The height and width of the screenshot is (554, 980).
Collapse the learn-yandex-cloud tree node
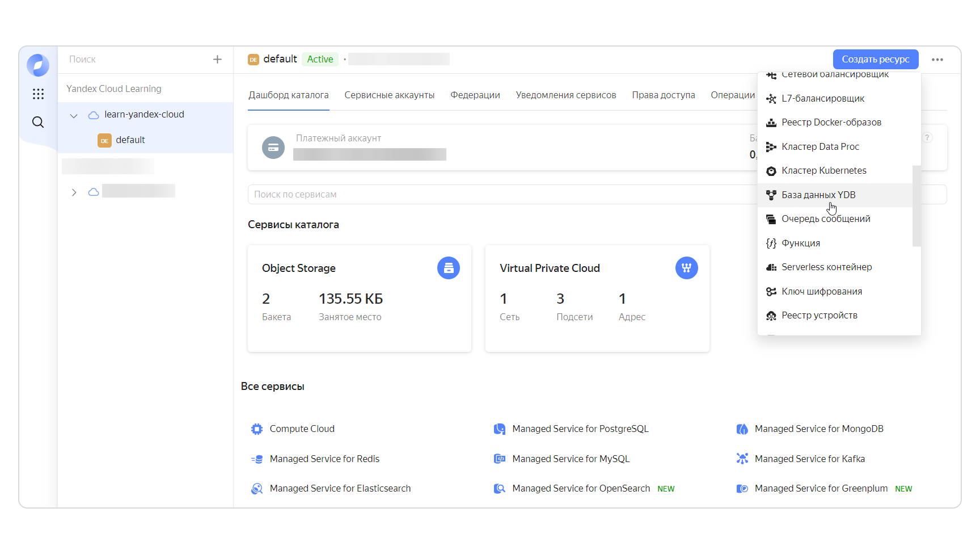(x=74, y=115)
